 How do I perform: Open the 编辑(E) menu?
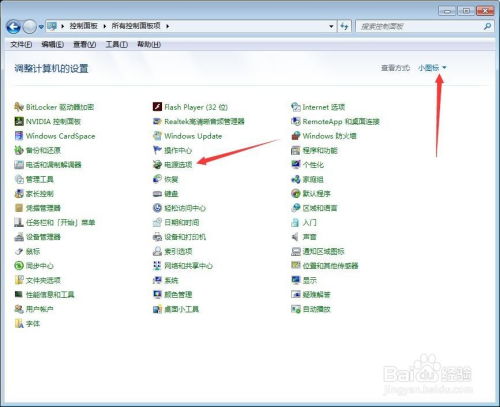(x=52, y=44)
